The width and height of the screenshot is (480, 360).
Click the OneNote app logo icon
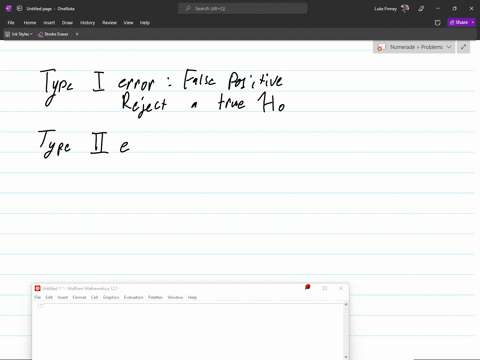(x=9, y=8)
